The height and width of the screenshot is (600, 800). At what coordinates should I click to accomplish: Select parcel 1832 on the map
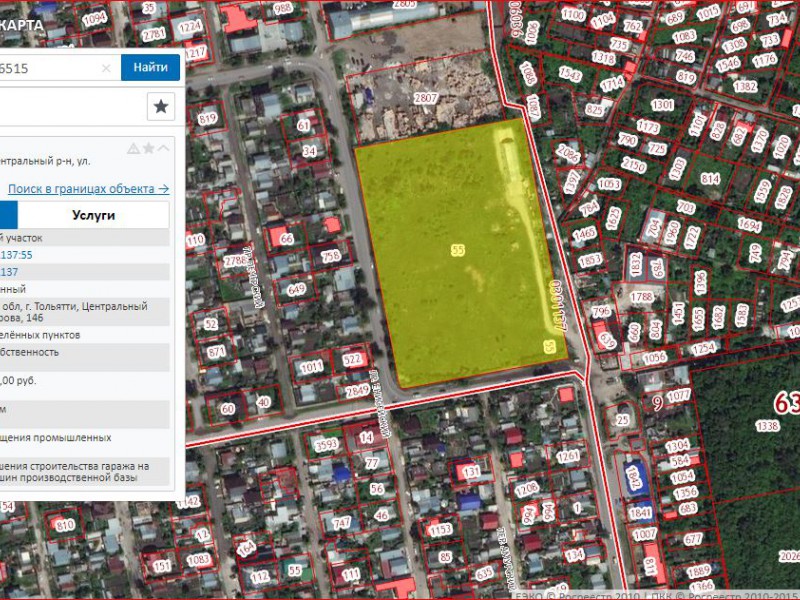click(636, 265)
